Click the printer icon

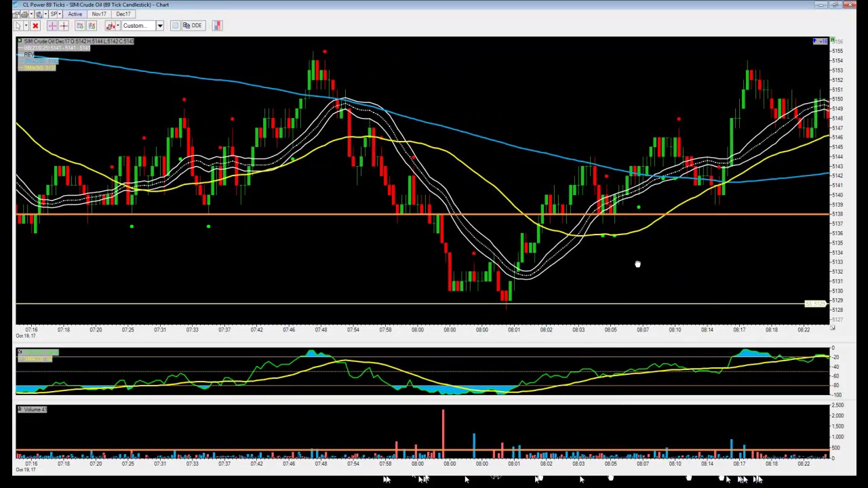(24, 14)
